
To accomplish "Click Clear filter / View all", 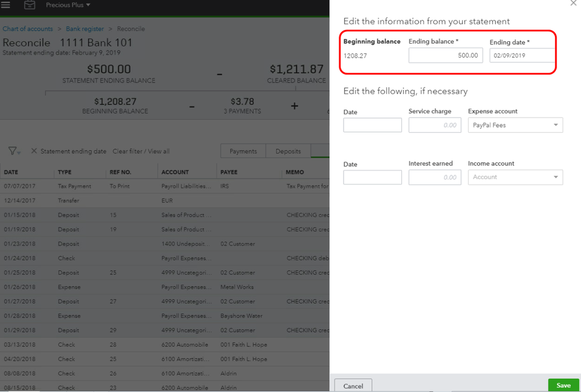I will coord(141,151).
